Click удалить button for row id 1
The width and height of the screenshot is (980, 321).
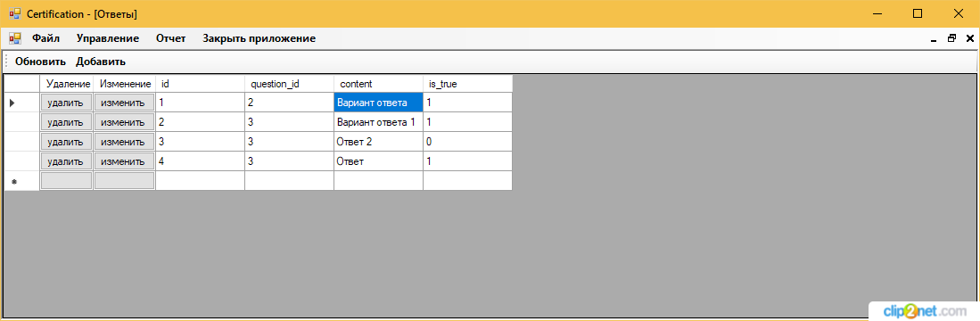coord(66,103)
